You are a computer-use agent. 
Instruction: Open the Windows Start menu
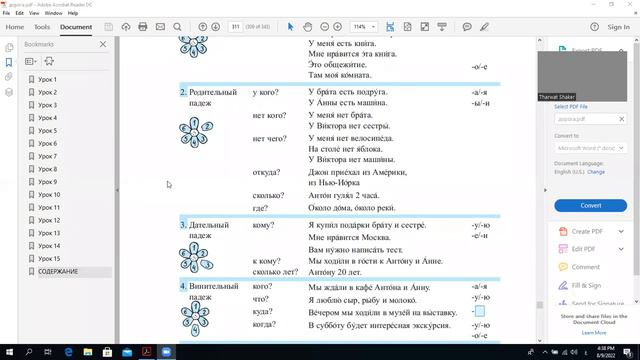[x=9, y=352]
